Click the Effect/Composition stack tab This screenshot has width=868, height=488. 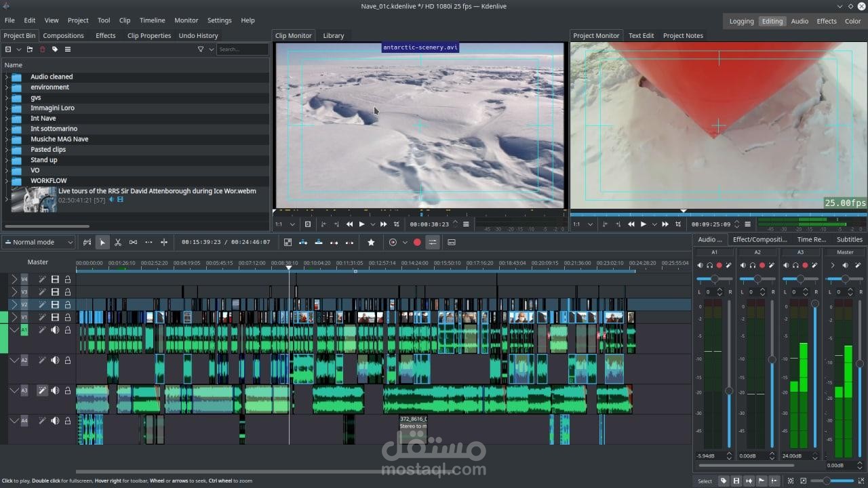(x=759, y=239)
